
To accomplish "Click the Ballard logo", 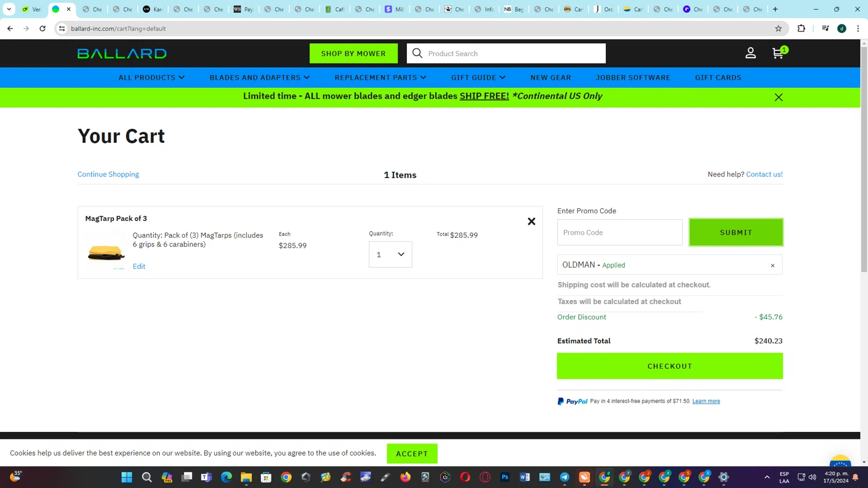I will [x=122, y=53].
